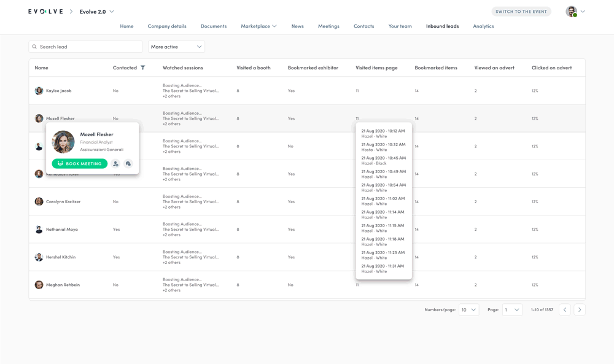
Task: Open chat icon in Mozell Flesher's card
Action: pos(128,164)
